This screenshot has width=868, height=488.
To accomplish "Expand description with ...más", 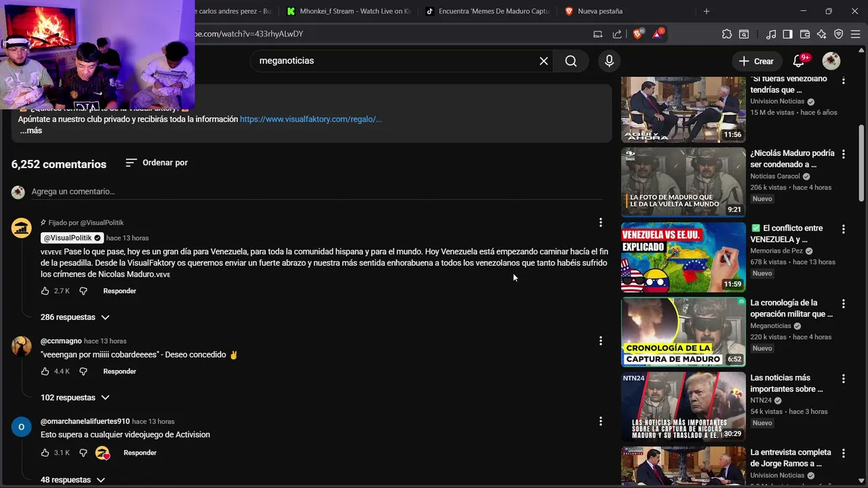I will pos(31,131).
